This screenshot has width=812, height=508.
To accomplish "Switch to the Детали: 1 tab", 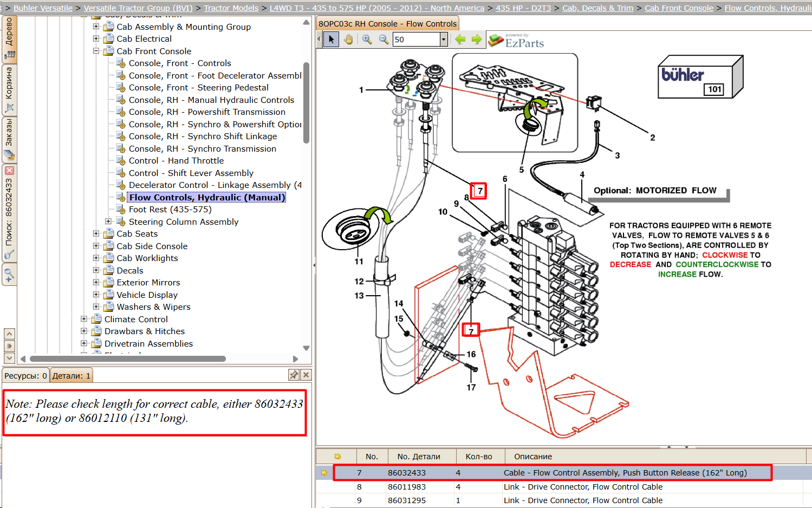I will tap(72, 375).
